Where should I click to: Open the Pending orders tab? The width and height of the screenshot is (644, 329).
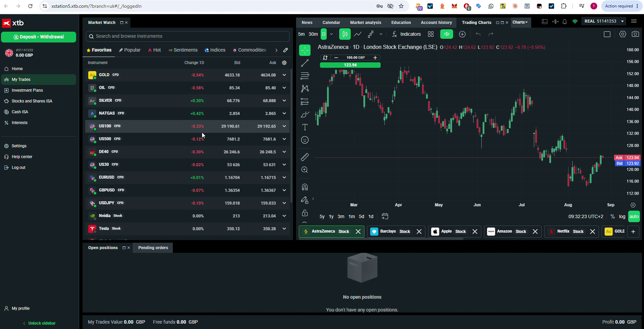point(153,248)
